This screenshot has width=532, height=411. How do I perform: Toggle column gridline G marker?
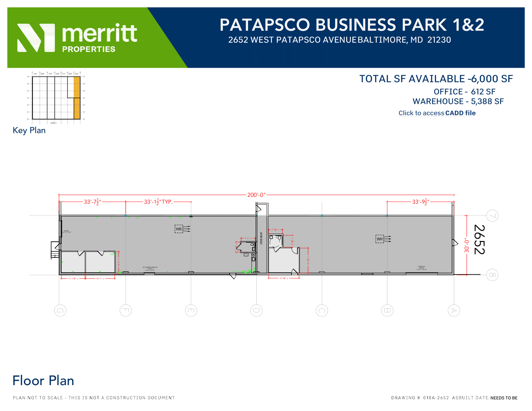(x=60, y=311)
